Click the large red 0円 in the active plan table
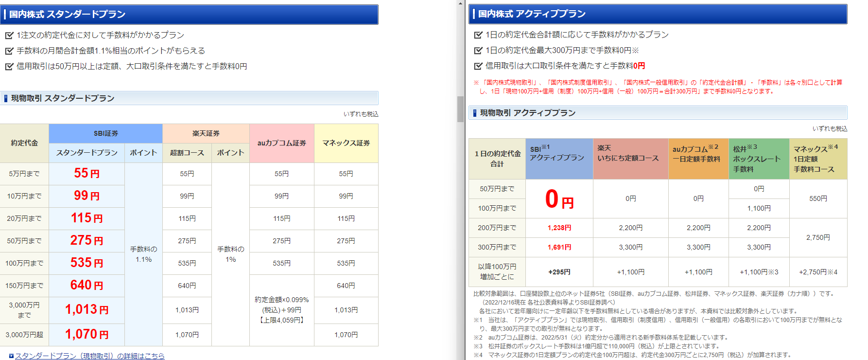Viewport: 868px width, 360px height. [x=559, y=199]
